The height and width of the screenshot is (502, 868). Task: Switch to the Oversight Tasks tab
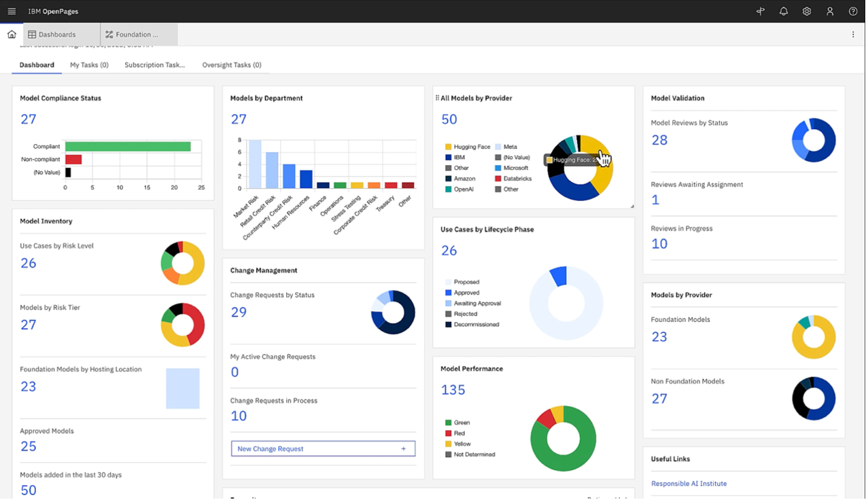pos(231,65)
